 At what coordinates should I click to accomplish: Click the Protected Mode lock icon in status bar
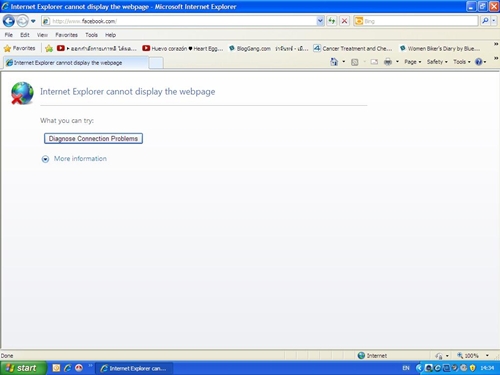coord(439,356)
